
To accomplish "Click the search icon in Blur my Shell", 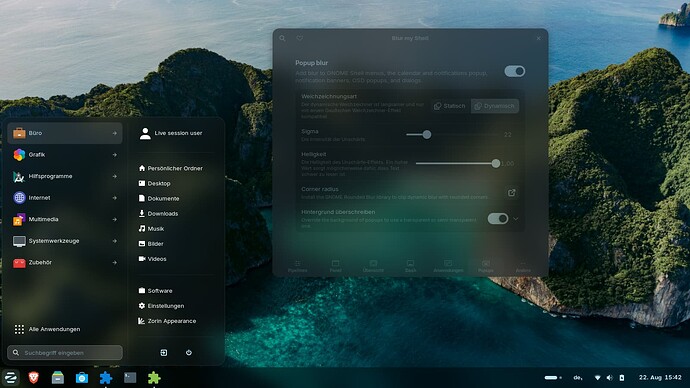I will [x=283, y=38].
